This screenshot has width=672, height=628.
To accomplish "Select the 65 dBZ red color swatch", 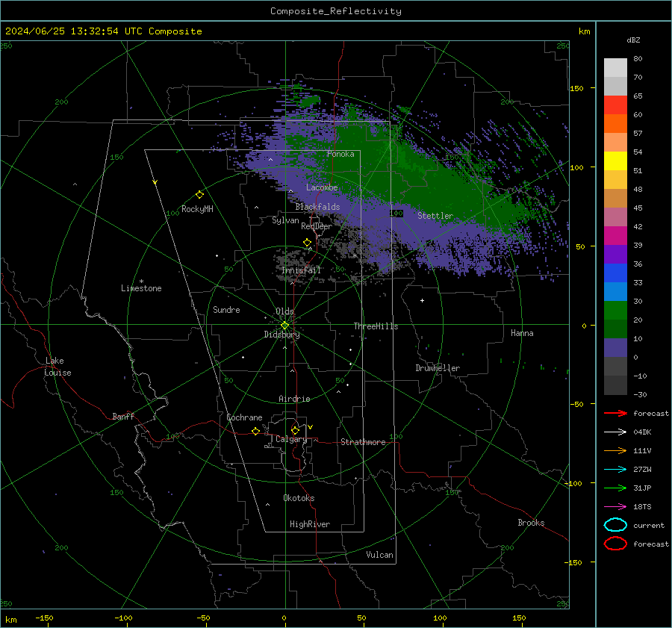I will coord(615,105).
